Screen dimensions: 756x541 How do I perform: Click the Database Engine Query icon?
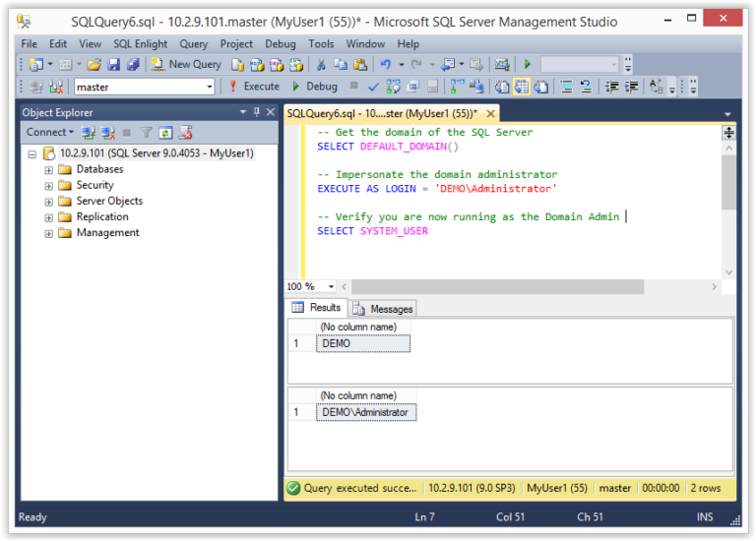point(237,65)
